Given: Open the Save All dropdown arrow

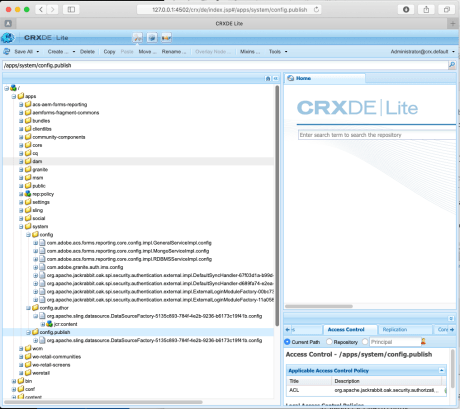Looking at the screenshot, I should (x=38, y=52).
